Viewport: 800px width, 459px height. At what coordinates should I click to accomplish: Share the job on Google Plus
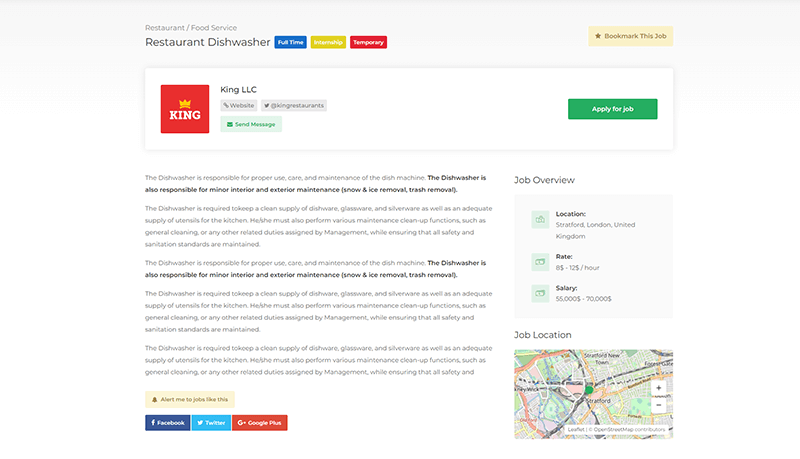pos(260,423)
